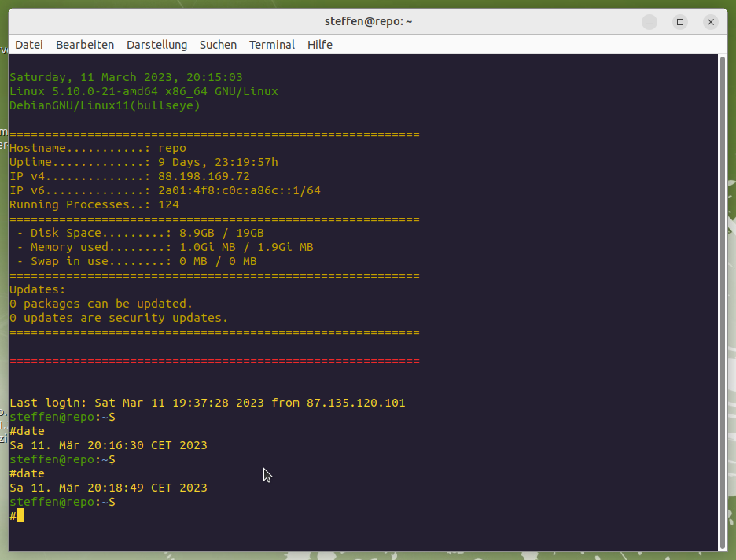Click the 'Last login: Sat Mar 11 19:37:28' text
The height and width of the screenshot is (560, 736).
click(x=120, y=403)
